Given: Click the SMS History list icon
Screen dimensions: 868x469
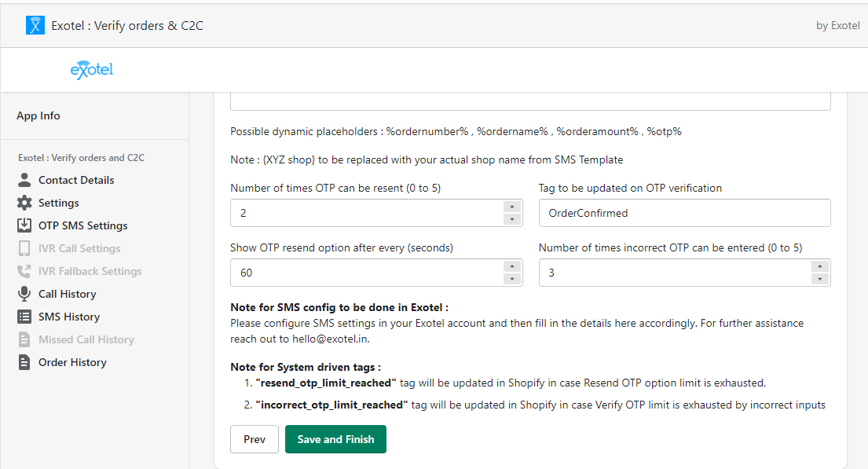Looking at the screenshot, I should tap(24, 316).
